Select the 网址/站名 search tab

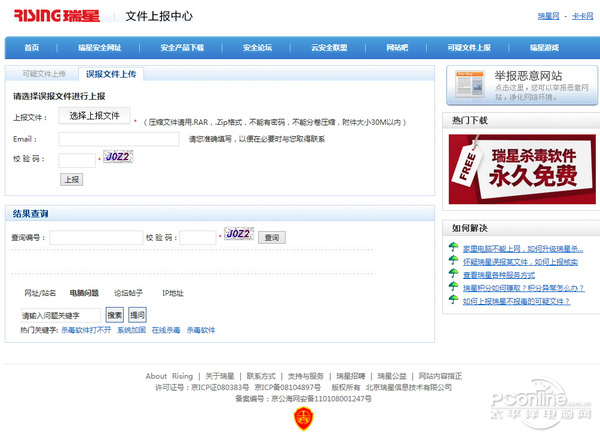coord(40,293)
